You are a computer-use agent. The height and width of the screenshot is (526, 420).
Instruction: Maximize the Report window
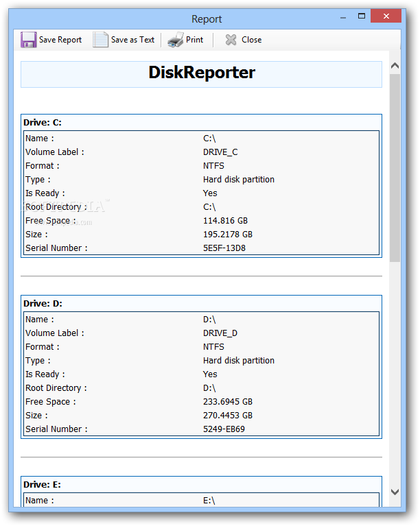pos(362,16)
